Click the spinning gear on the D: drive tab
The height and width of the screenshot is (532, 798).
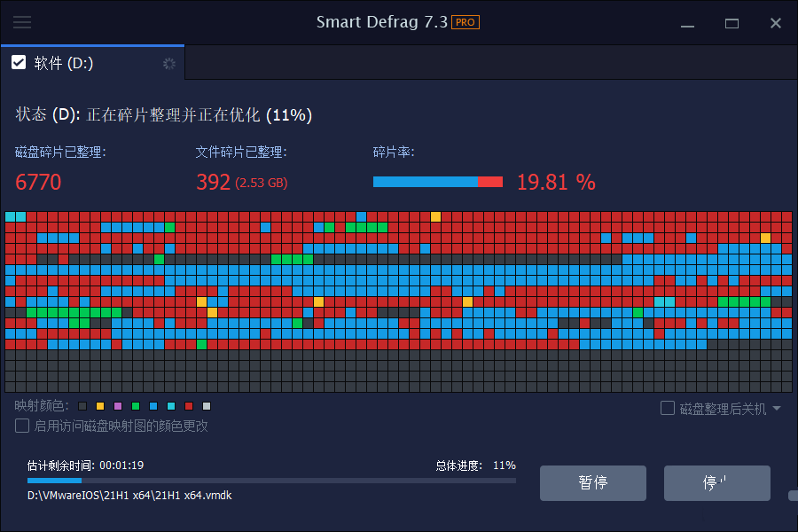click(168, 63)
